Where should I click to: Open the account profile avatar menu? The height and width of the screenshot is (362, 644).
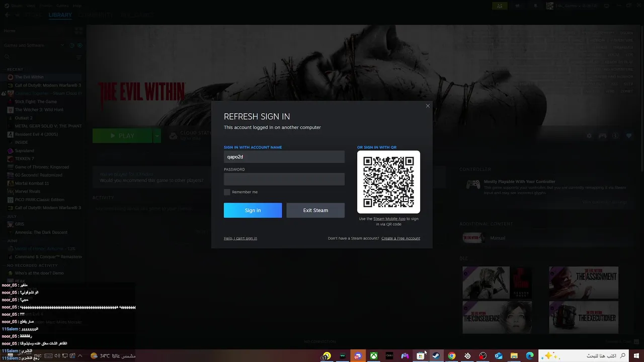tap(550, 6)
